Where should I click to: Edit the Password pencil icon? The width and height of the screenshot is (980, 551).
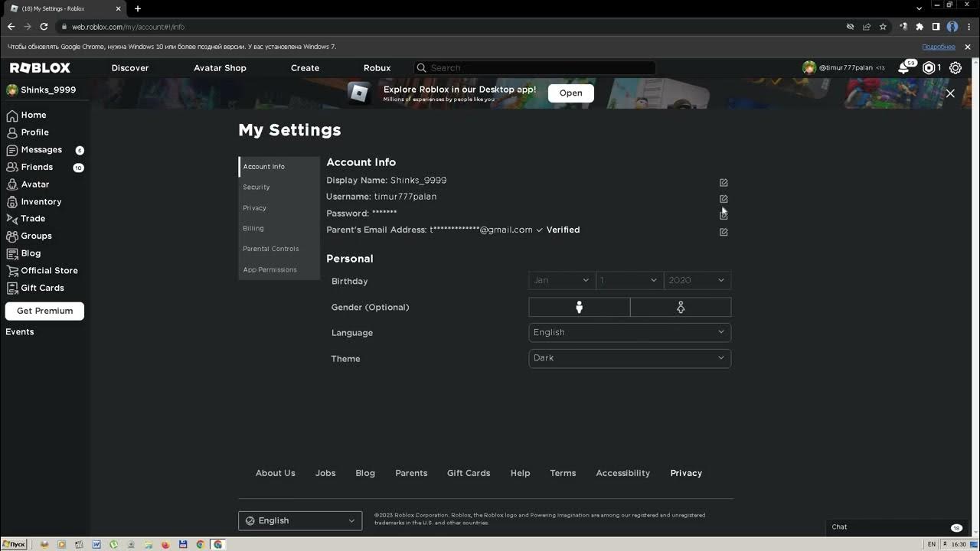coord(724,216)
